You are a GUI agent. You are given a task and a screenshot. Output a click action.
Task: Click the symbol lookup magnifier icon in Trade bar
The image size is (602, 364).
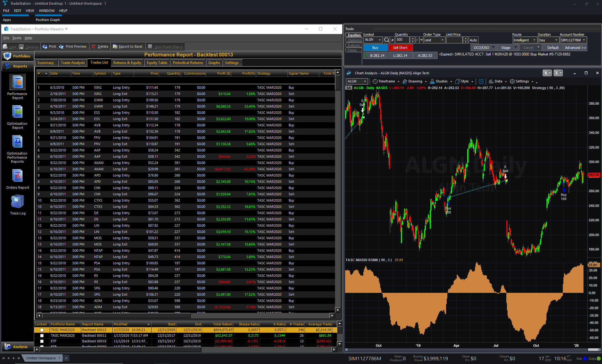pos(387,40)
